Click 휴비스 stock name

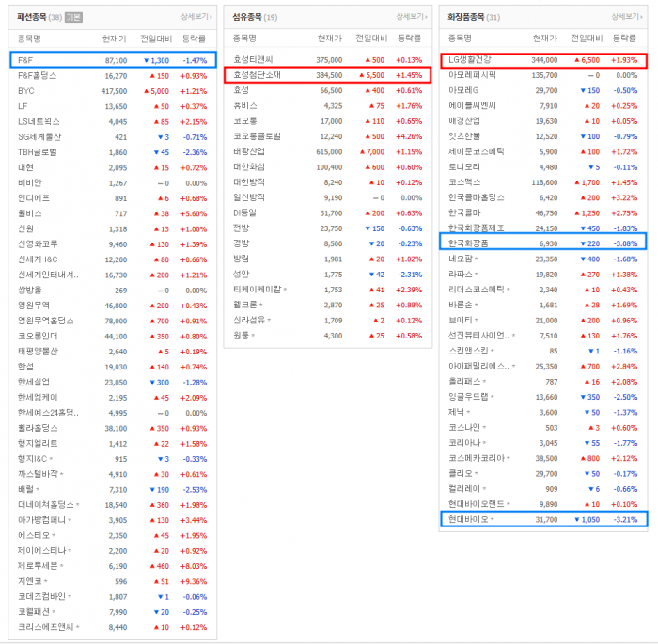(x=245, y=106)
